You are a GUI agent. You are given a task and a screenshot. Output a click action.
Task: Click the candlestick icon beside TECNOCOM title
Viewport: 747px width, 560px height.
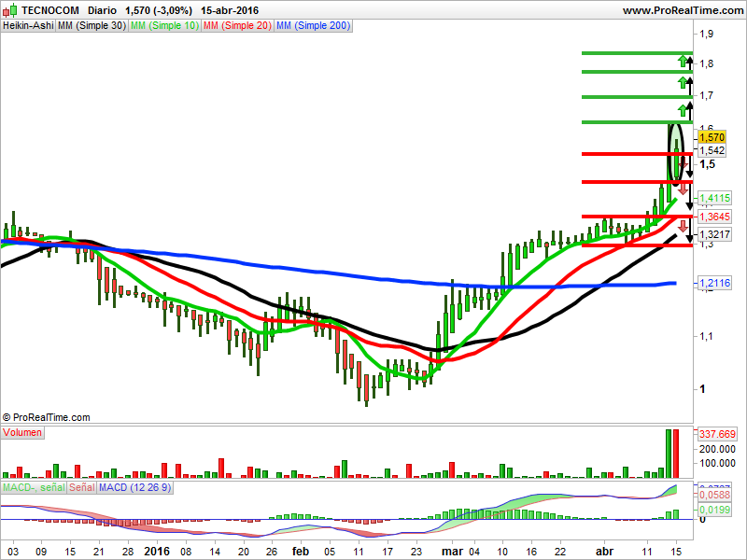pos(10,10)
